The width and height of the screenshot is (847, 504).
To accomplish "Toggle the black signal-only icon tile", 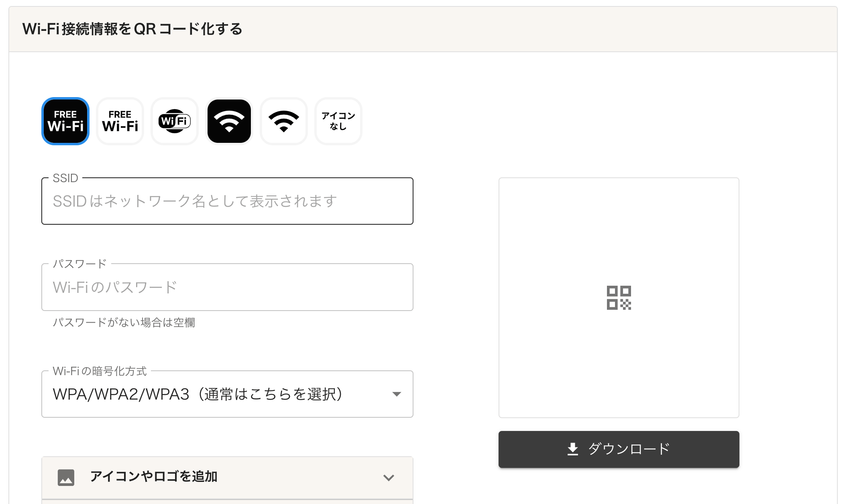I will coord(229,121).
